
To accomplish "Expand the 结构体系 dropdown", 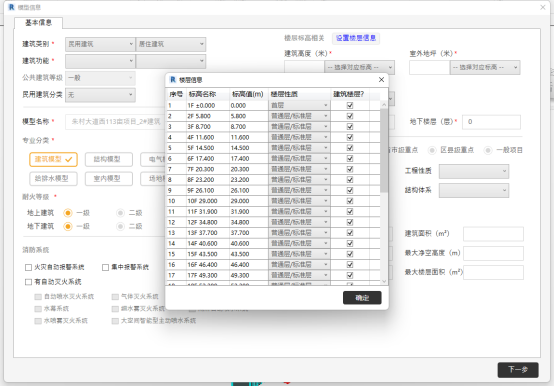I will [474, 190].
